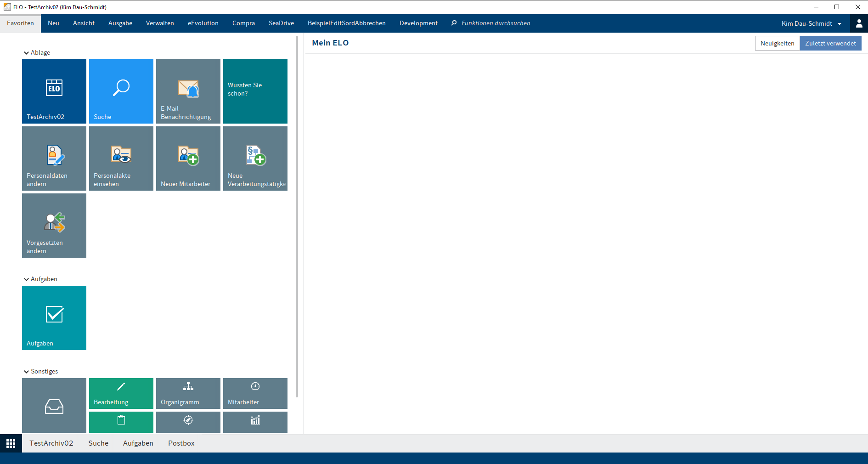This screenshot has height=464, width=868.
Task: Maximize the ELO window
Action: pyautogui.click(x=837, y=7)
